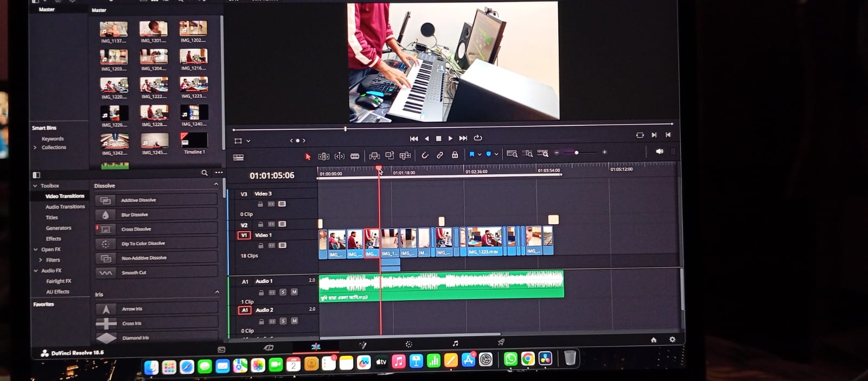Collapse the Iris transitions group
Screen dimensions: 868x381
[217, 292]
